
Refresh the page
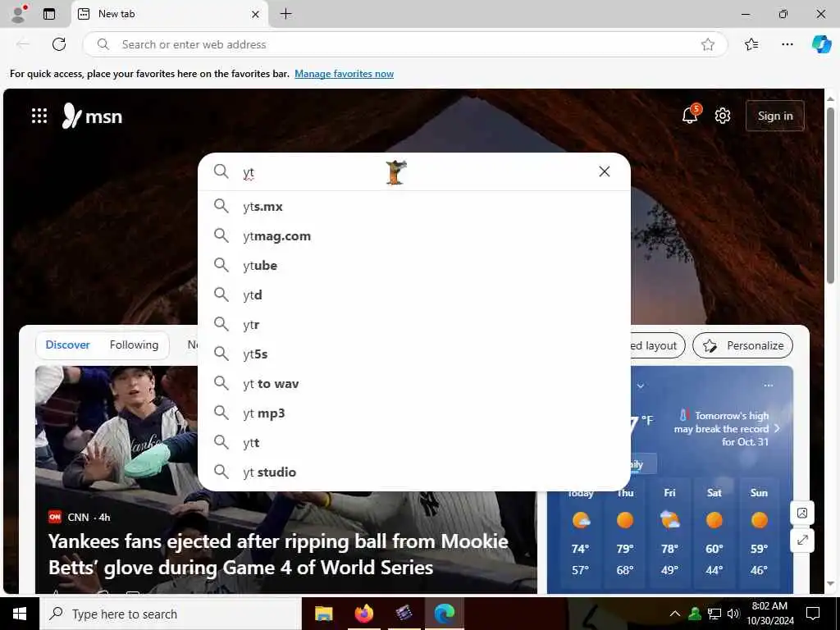pyautogui.click(x=59, y=44)
